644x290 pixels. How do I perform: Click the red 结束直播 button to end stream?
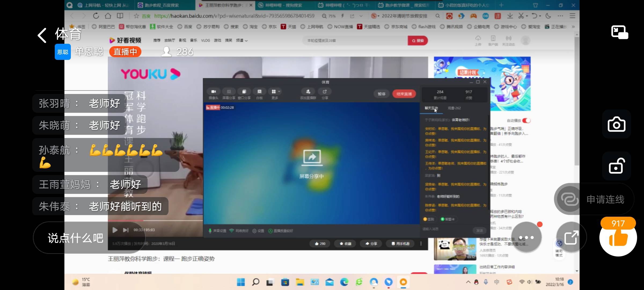404,94
